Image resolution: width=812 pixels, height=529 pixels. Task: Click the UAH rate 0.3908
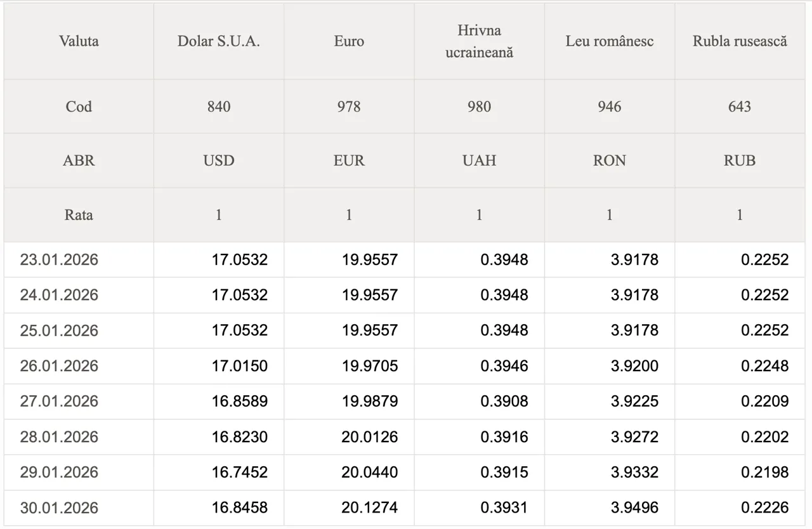click(x=504, y=402)
